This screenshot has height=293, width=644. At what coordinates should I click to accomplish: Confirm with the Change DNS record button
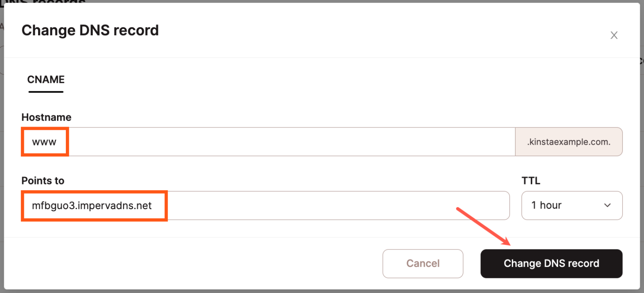(551, 264)
